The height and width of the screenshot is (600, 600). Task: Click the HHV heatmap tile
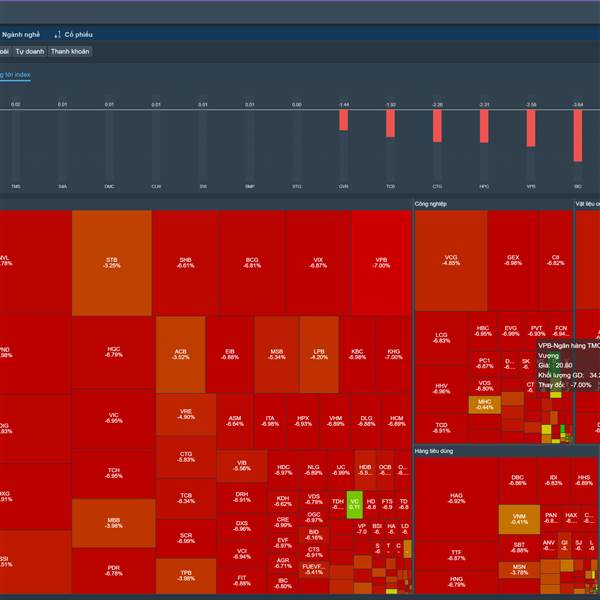[x=442, y=389]
